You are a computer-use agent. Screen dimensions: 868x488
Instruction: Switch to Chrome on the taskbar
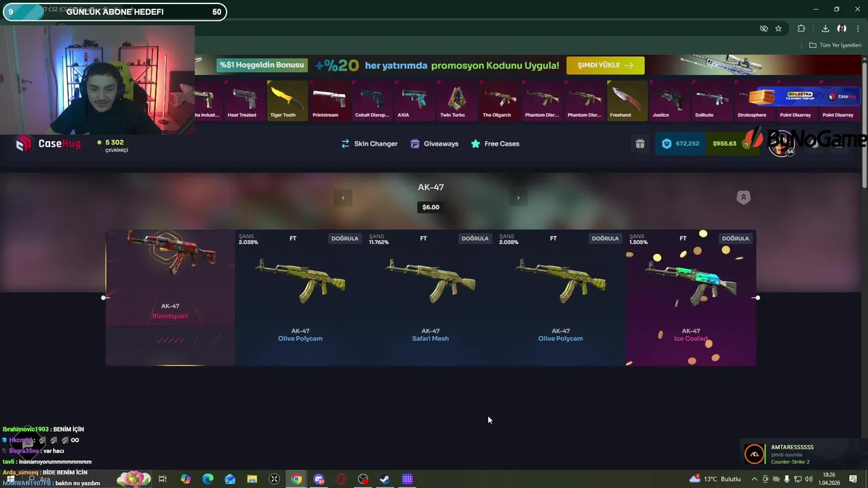pos(296,479)
